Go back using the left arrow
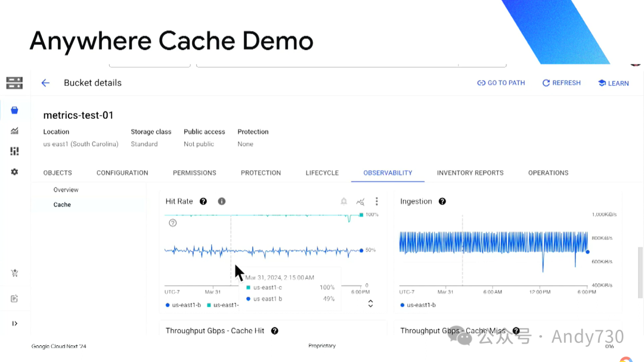The image size is (644, 362). (x=45, y=83)
